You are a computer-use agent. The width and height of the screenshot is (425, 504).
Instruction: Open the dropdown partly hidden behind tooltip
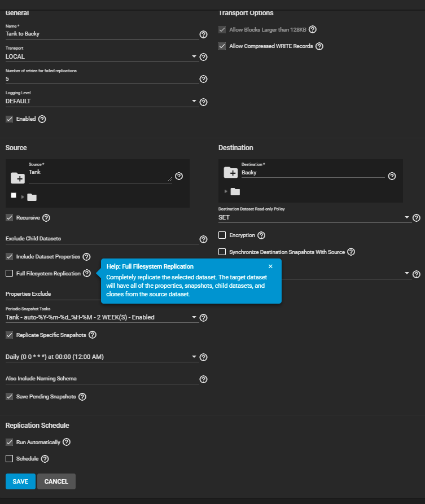[407, 273]
